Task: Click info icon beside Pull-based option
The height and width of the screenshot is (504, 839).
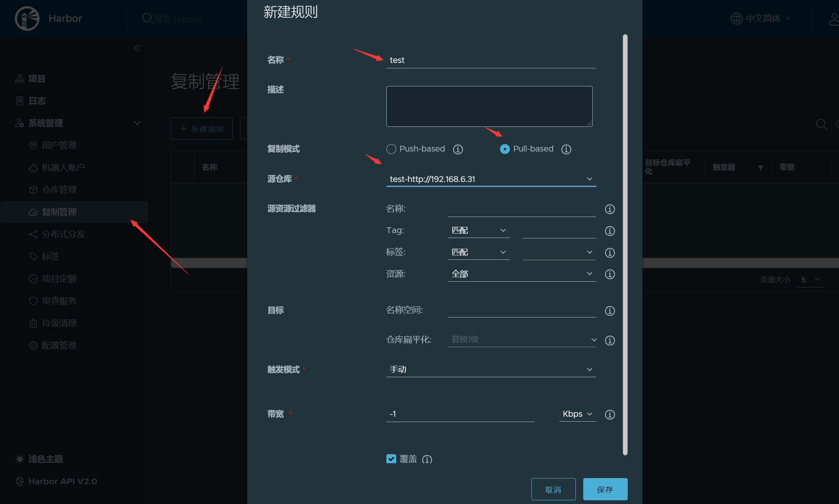Action: pyautogui.click(x=566, y=149)
